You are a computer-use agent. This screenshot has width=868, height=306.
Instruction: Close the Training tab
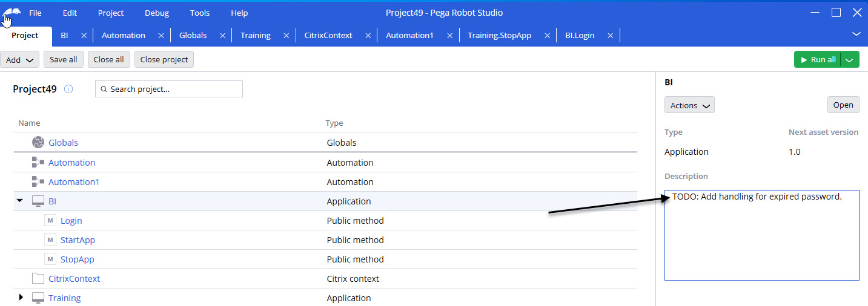click(287, 36)
